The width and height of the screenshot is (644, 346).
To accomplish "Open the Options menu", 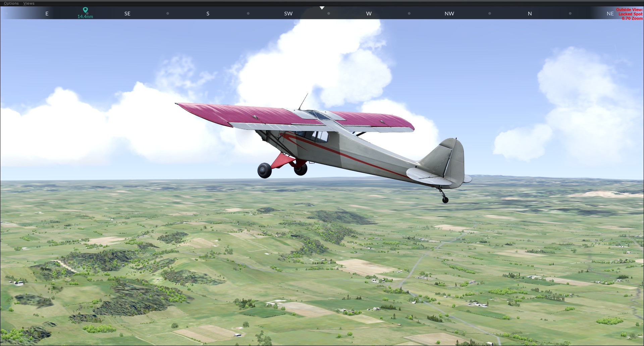I will coord(11,3).
